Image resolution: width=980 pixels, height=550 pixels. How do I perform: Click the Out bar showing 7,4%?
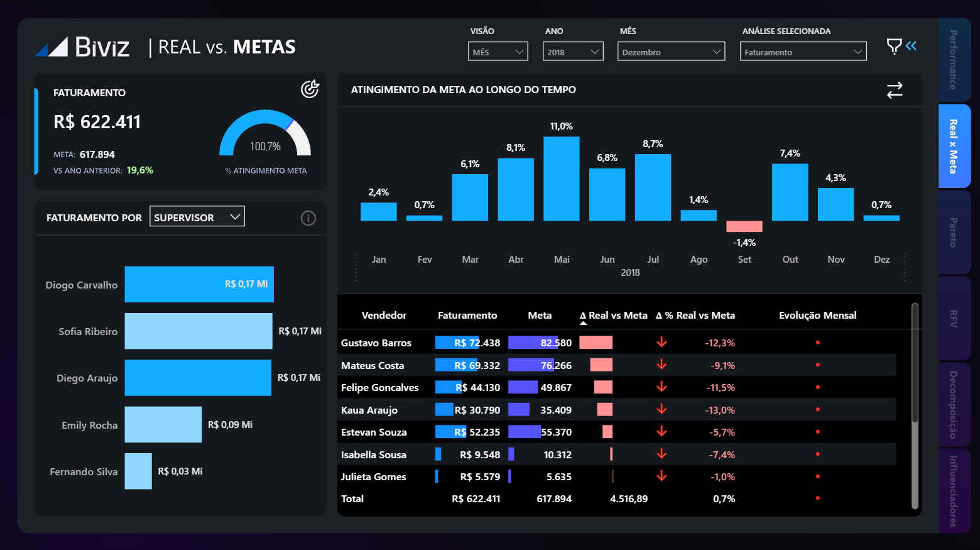(x=790, y=192)
